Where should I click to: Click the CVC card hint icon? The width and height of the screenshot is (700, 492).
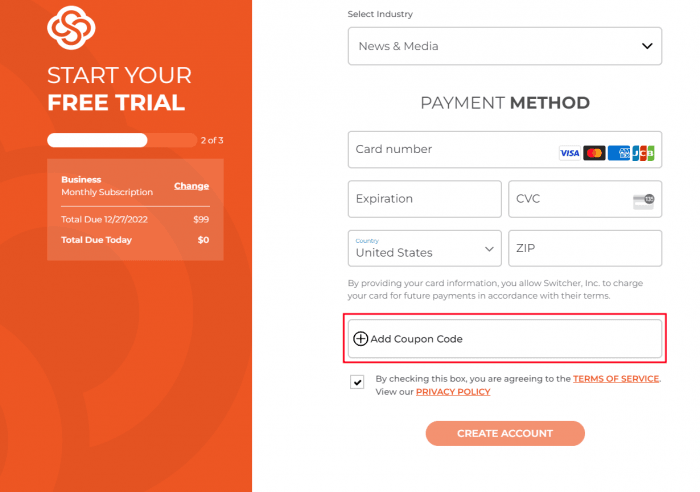(644, 201)
